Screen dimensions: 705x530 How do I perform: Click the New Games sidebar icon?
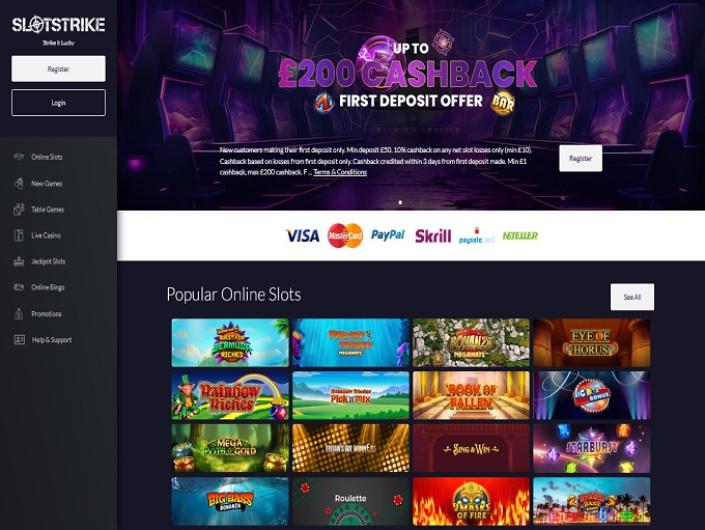[18, 183]
